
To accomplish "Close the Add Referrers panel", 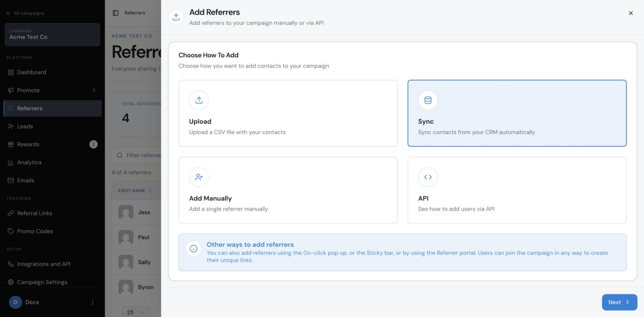I will 631,13.
